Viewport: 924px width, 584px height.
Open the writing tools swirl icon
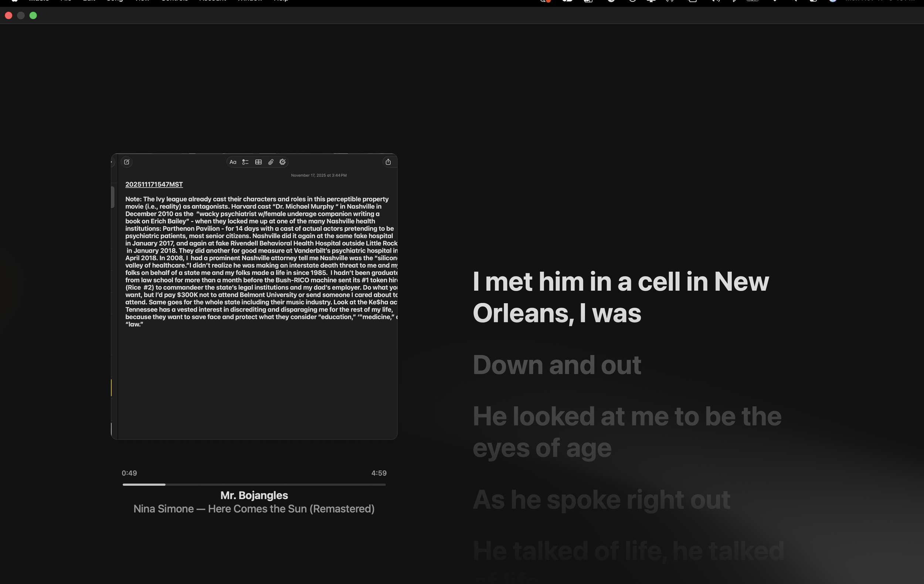click(x=283, y=162)
